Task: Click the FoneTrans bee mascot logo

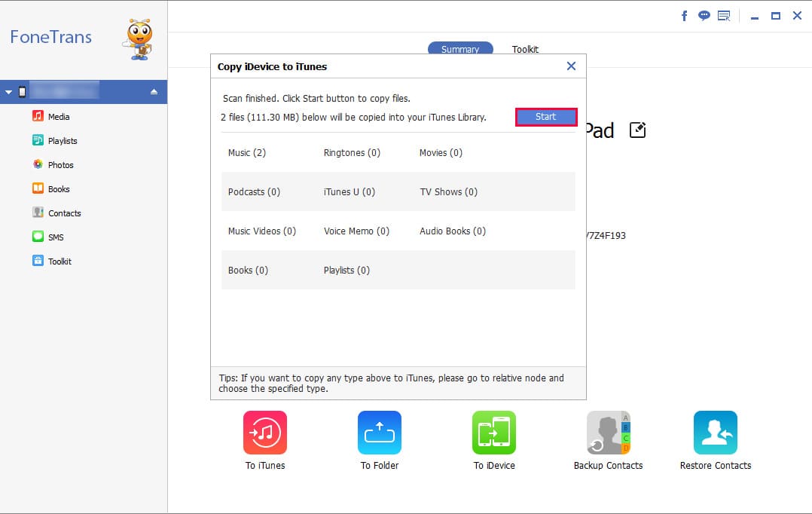Action: coord(139,40)
